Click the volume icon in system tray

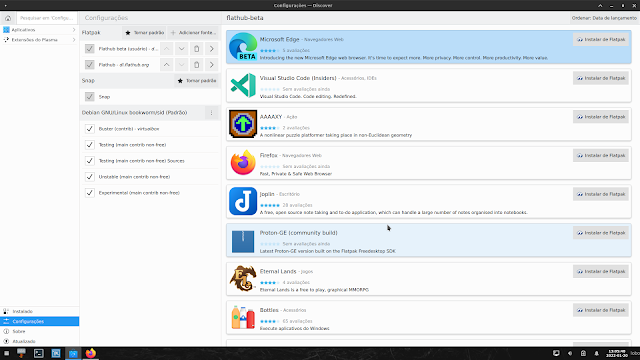[x=570, y=353]
